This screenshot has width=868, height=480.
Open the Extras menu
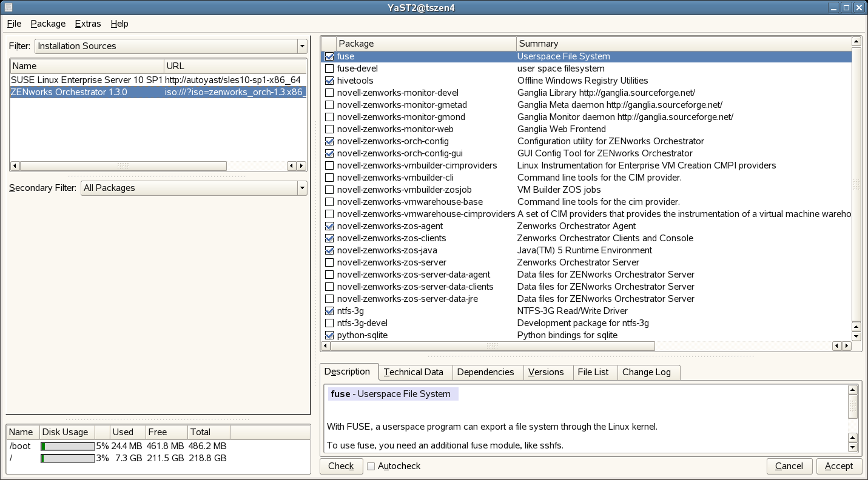coord(87,24)
